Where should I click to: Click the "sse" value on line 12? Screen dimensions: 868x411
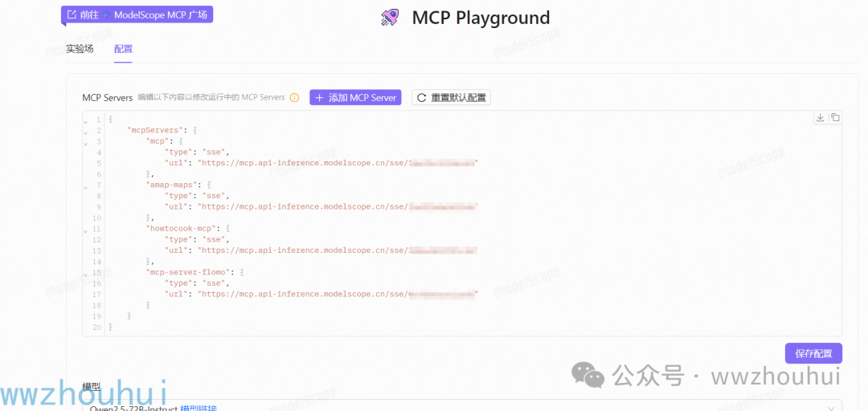(x=215, y=239)
